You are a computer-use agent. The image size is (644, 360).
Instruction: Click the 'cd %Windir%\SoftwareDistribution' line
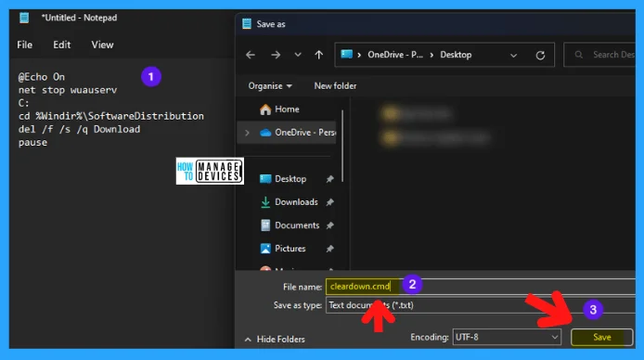111,116
